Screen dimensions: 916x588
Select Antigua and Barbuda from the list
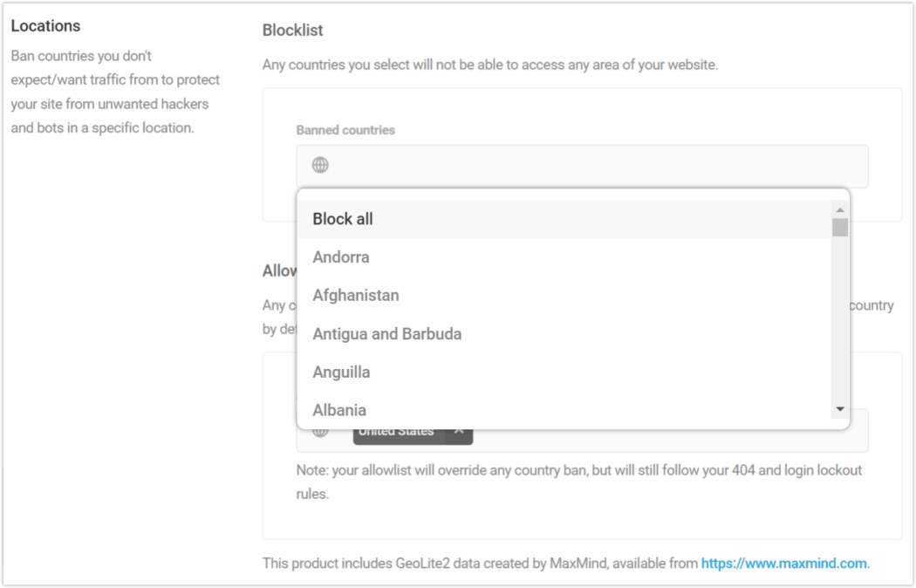pos(386,333)
